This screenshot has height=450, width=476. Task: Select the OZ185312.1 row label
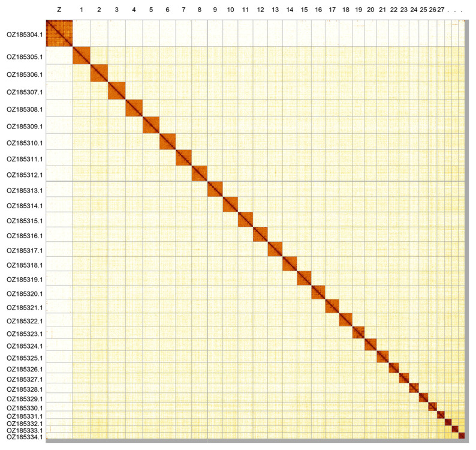tap(25, 175)
